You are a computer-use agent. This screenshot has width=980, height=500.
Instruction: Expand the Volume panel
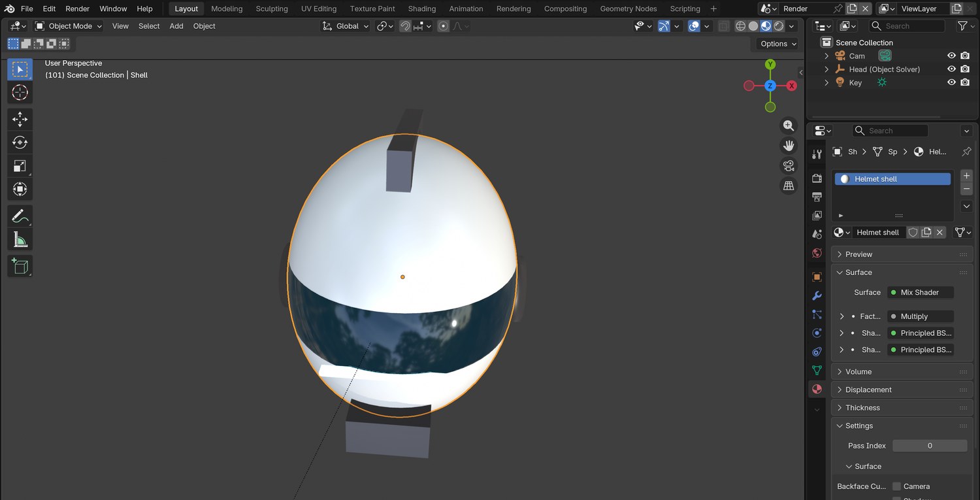(x=902, y=372)
